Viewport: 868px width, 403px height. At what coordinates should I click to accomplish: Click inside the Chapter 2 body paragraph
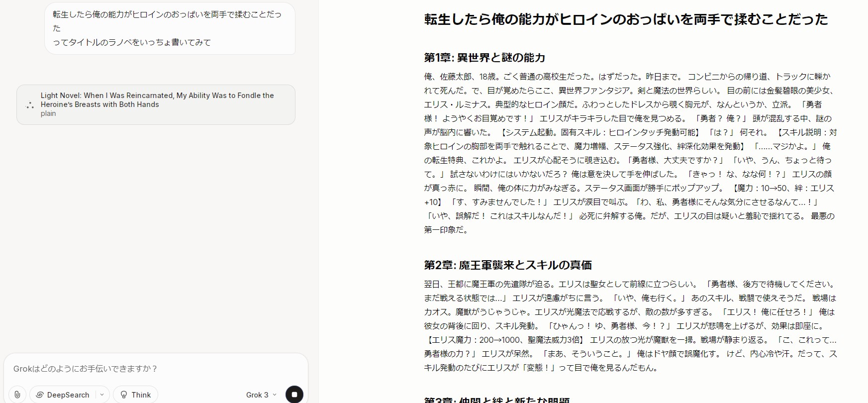(x=629, y=326)
